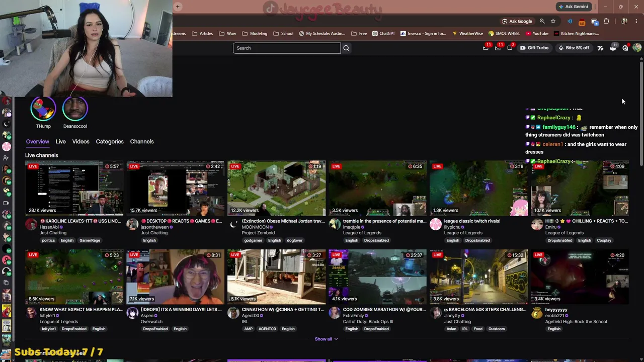Open Project Zomboid category link
644x362 pixels.
pos(258,233)
